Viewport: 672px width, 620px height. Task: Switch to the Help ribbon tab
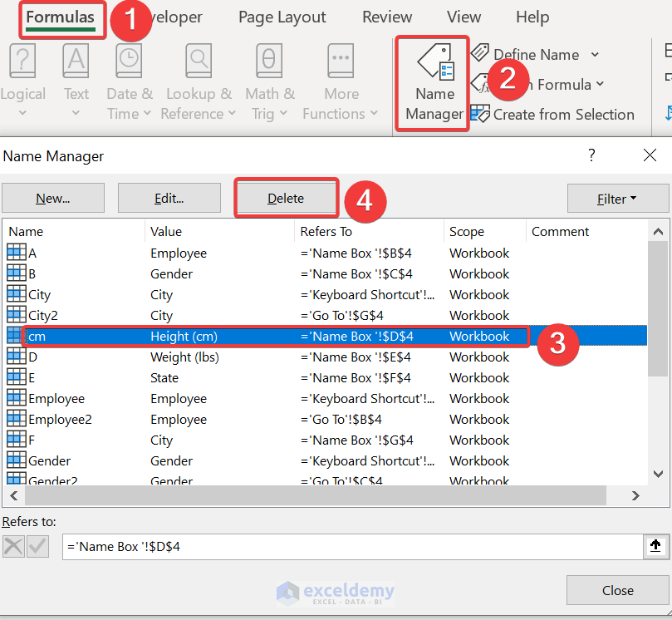(x=532, y=17)
